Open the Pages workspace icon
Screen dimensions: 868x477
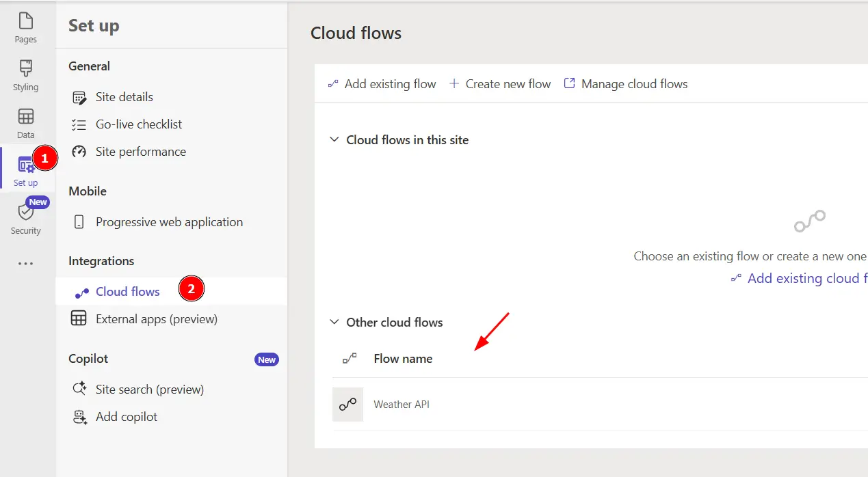click(26, 21)
